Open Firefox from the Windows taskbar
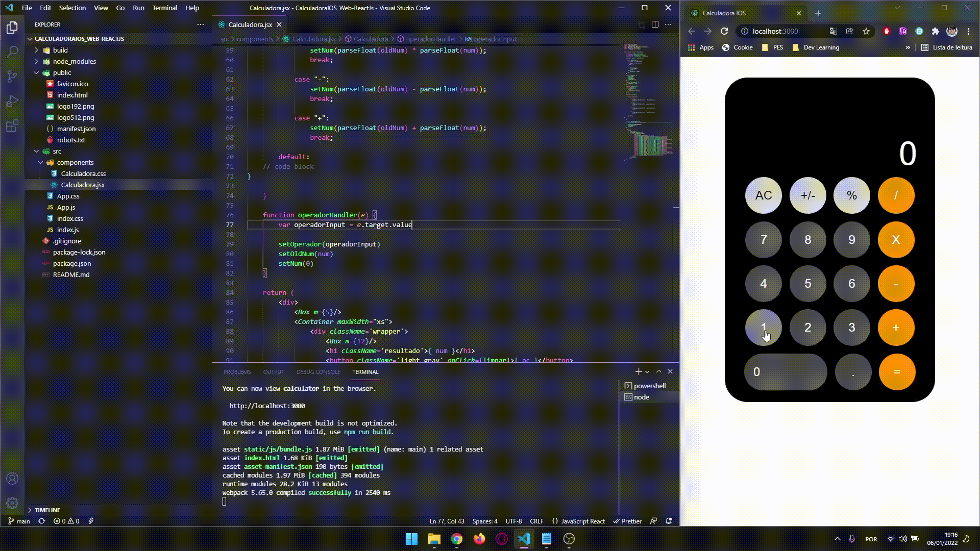This screenshot has height=551, width=980. click(x=479, y=539)
